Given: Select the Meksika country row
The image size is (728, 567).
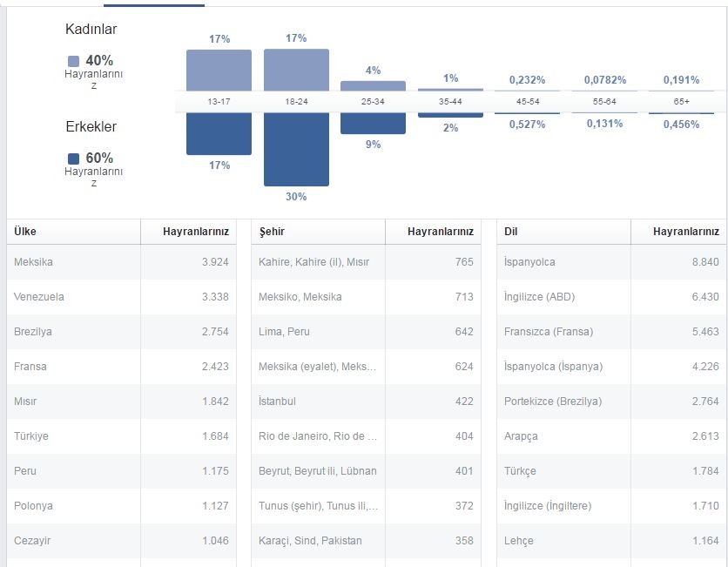Looking at the screenshot, I should click(x=121, y=262).
